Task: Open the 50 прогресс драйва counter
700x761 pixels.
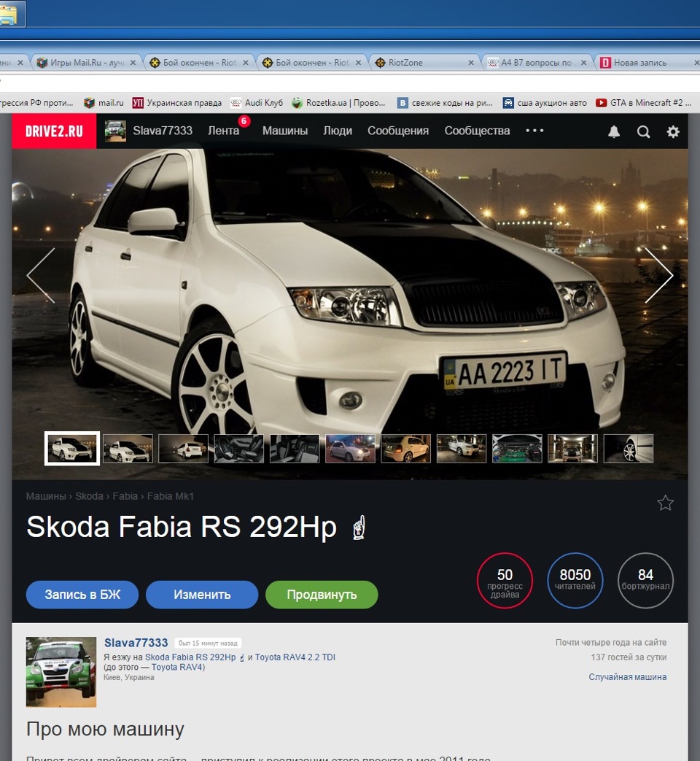Action: click(505, 581)
